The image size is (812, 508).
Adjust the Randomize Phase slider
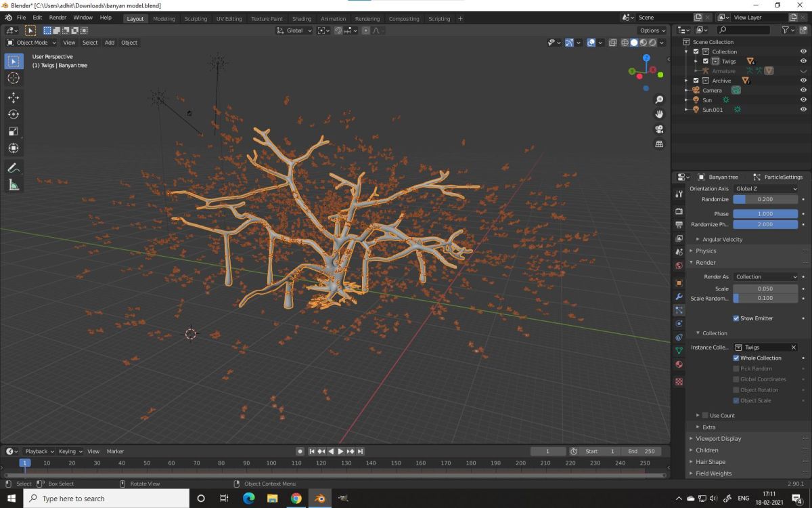pos(765,224)
